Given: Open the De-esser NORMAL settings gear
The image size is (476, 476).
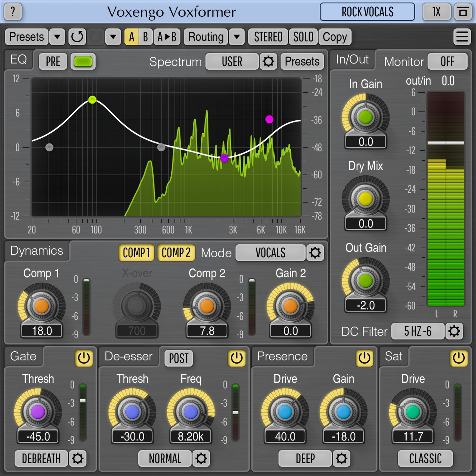Looking at the screenshot, I should [201, 458].
